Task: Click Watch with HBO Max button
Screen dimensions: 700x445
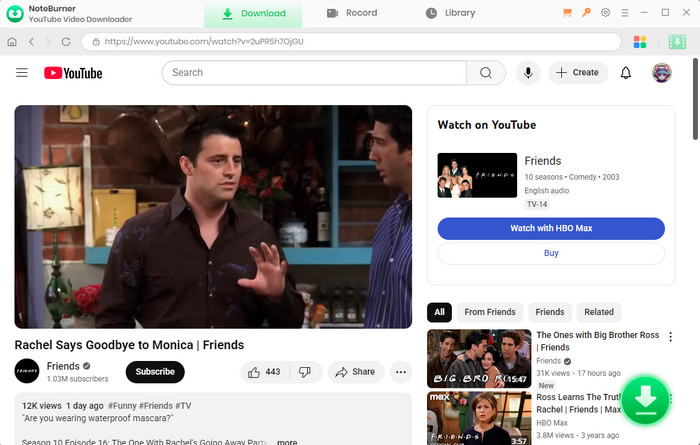Action: click(x=551, y=228)
